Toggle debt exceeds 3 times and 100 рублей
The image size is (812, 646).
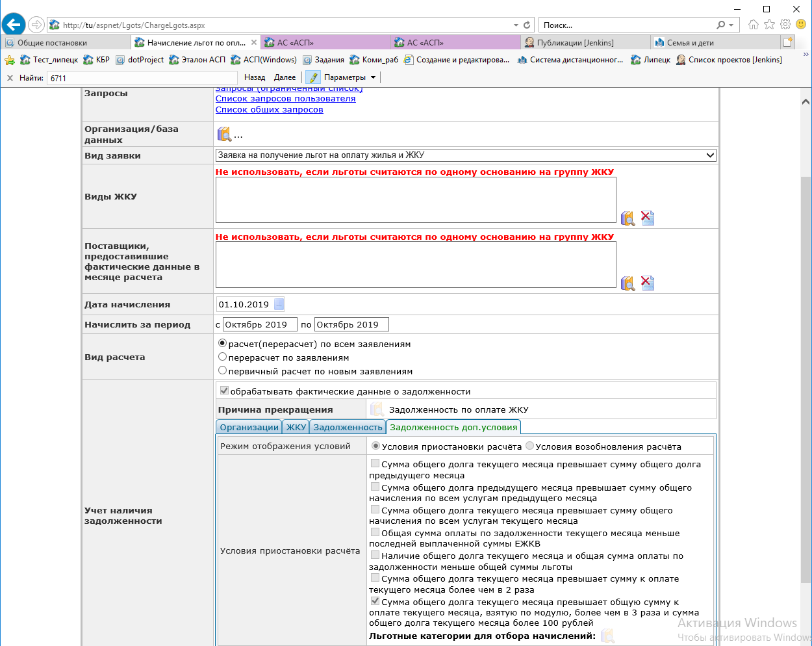point(375,601)
